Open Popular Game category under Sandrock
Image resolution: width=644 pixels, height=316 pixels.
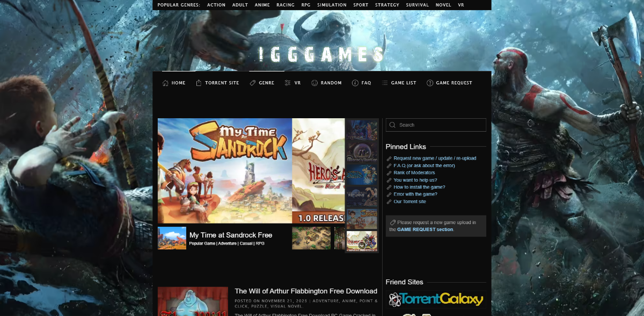tap(202, 243)
